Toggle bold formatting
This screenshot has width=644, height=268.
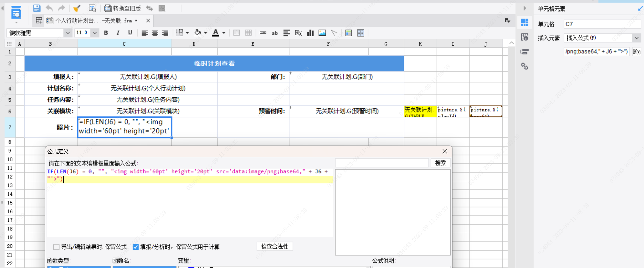106,33
